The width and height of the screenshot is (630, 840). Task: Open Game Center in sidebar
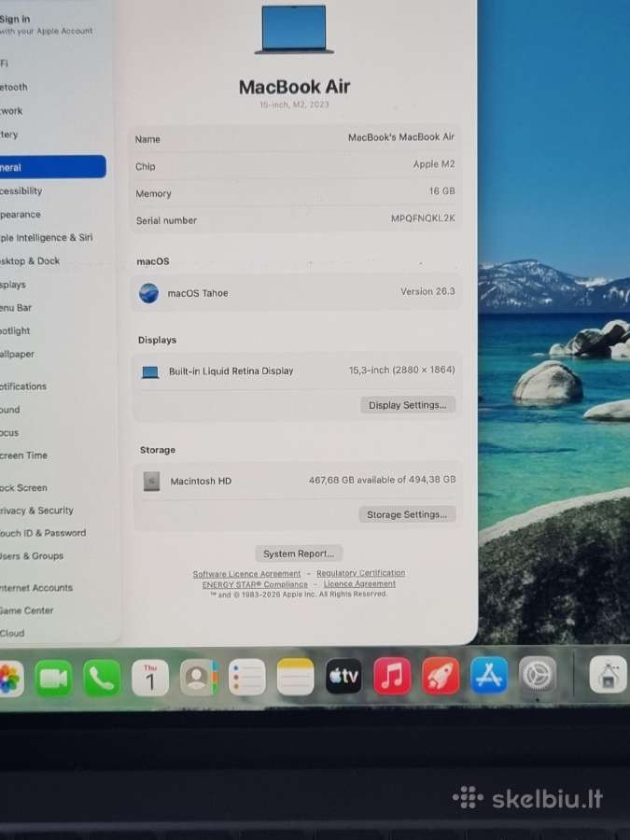(27, 609)
